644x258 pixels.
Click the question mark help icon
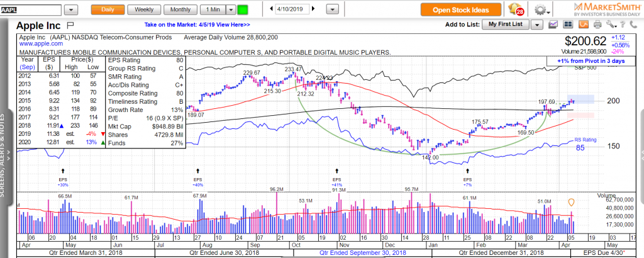click(623, 25)
